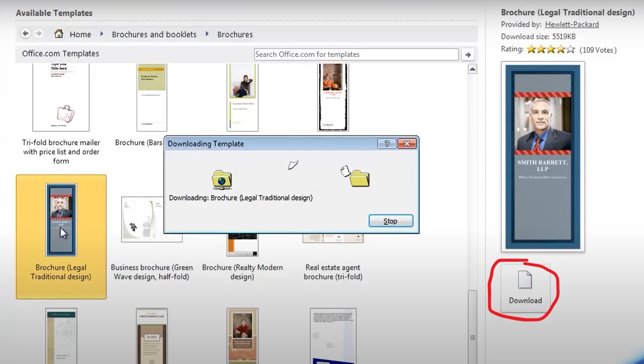
Task: Click the search arrow next to the search box
Action: click(468, 54)
